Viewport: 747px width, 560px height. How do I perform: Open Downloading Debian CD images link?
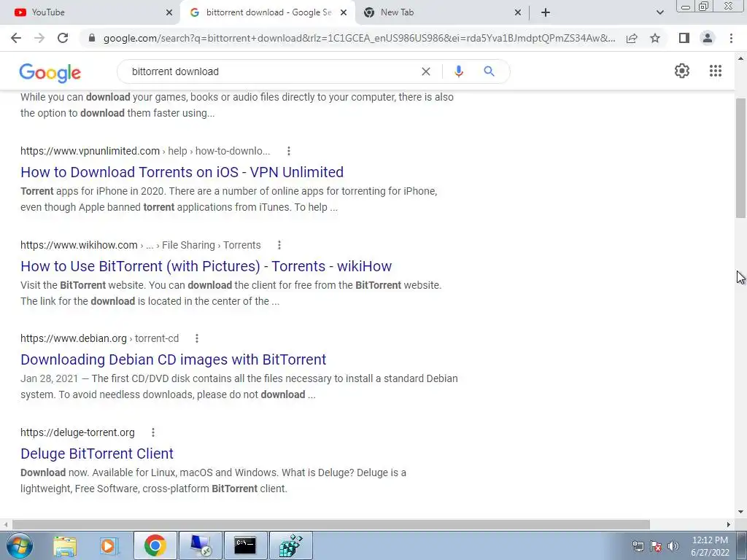pos(174,359)
